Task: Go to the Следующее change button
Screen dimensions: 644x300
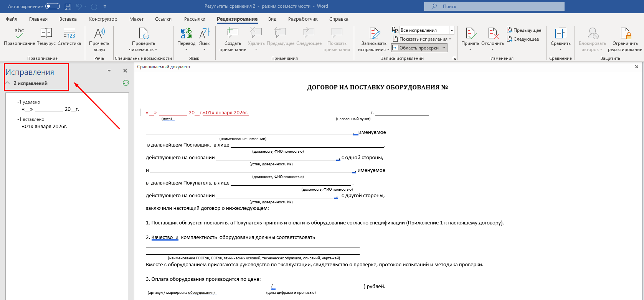Action: click(x=523, y=39)
